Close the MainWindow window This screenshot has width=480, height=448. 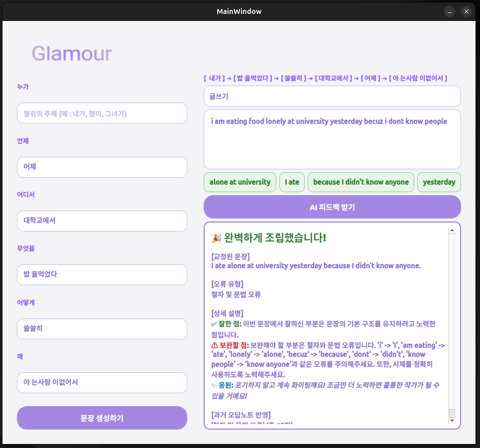pyautogui.click(x=467, y=11)
